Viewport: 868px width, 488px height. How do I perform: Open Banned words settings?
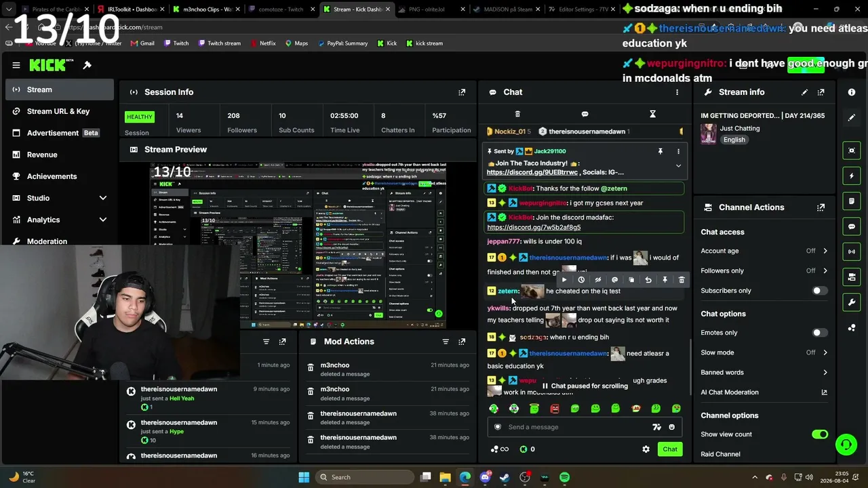point(764,372)
